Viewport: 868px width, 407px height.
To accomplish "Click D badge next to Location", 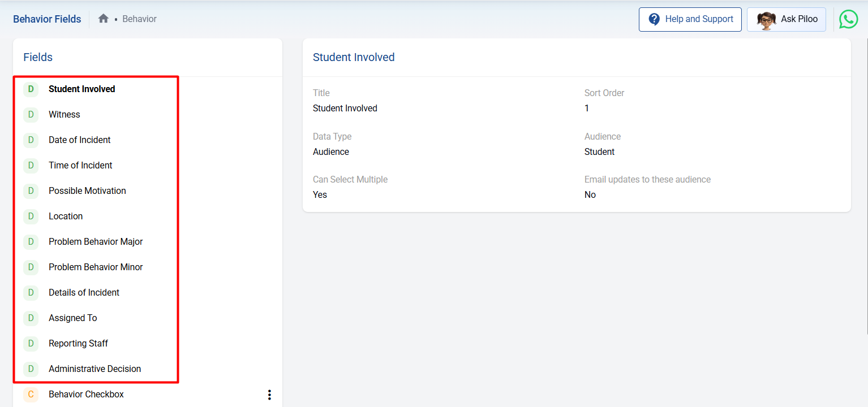I will click(31, 216).
